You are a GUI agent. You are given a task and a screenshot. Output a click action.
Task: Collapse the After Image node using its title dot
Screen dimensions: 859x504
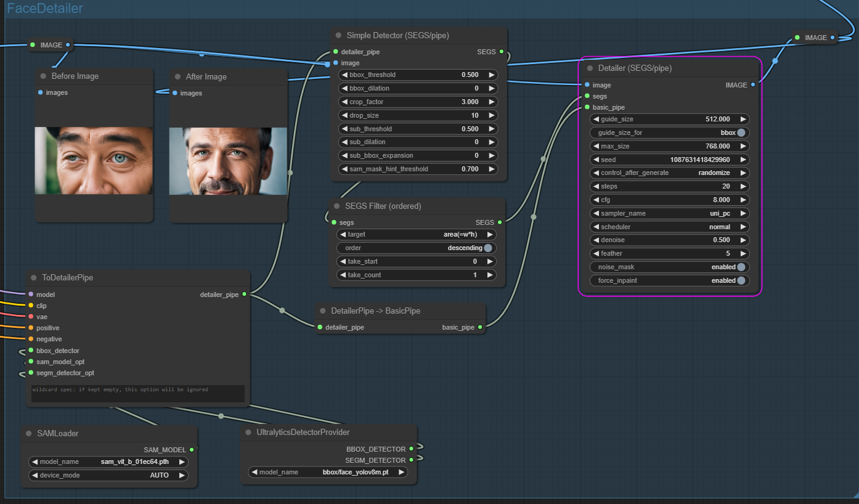click(177, 77)
